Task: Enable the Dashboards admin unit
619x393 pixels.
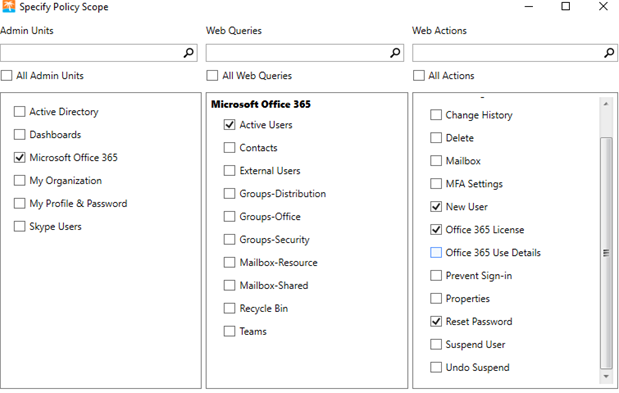Action: pyautogui.click(x=19, y=135)
